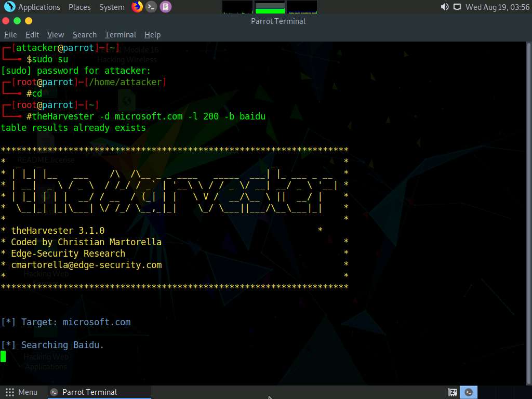Open the Terminal menu
532x399 pixels.
tap(121, 35)
